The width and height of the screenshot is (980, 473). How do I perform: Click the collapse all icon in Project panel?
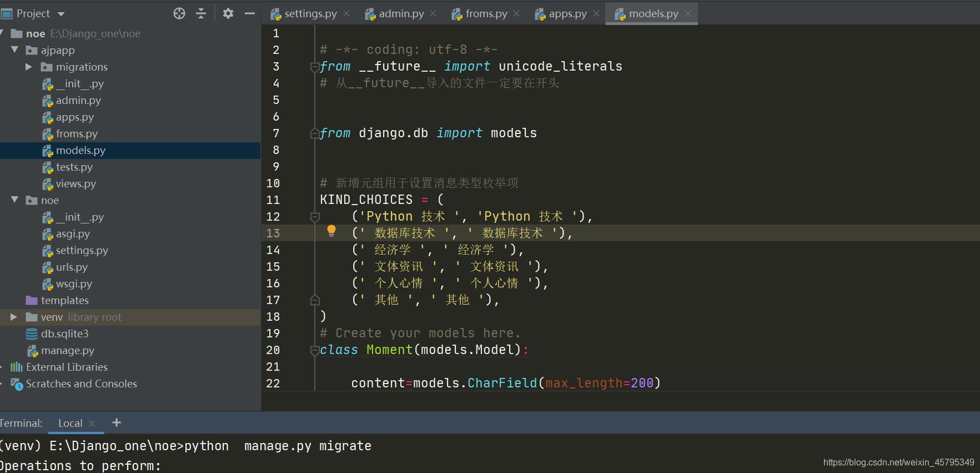(x=201, y=13)
